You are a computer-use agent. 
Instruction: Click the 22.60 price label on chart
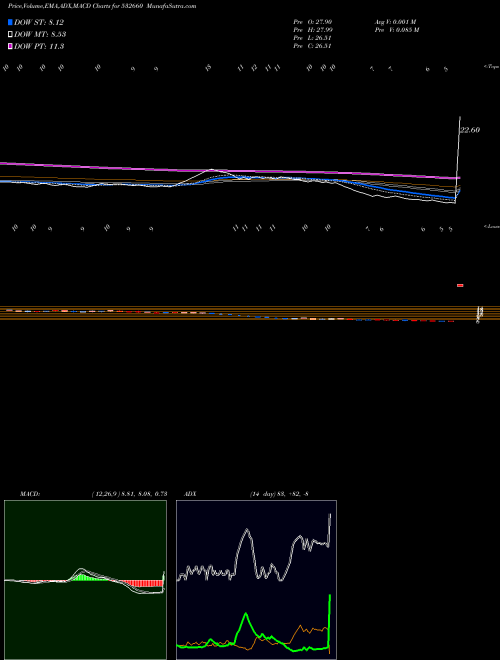[x=470, y=130]
